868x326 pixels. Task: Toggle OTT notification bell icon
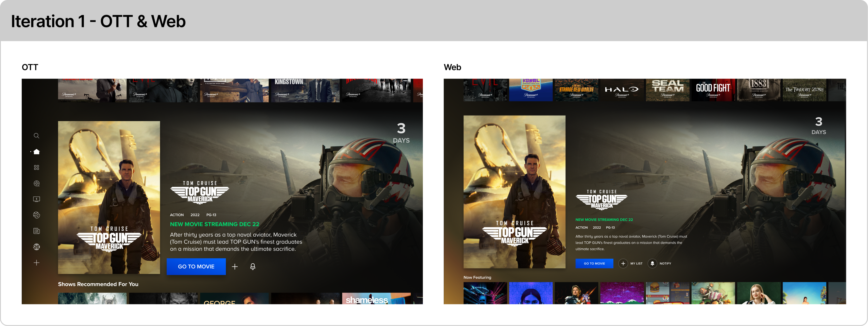(253, 266)
